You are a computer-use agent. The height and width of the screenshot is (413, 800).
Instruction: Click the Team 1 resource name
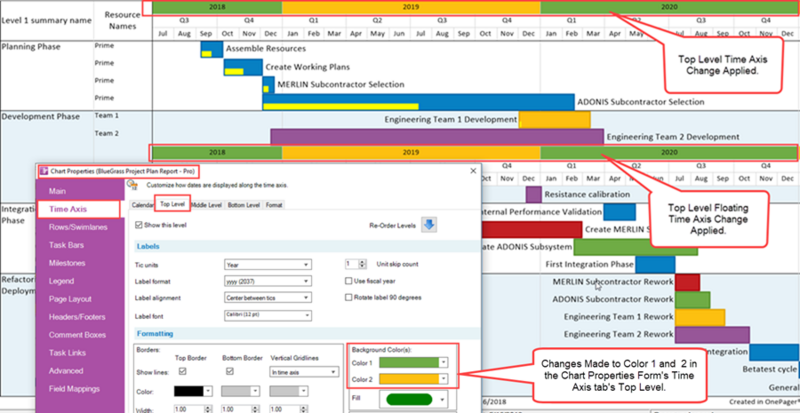point(107,115)
